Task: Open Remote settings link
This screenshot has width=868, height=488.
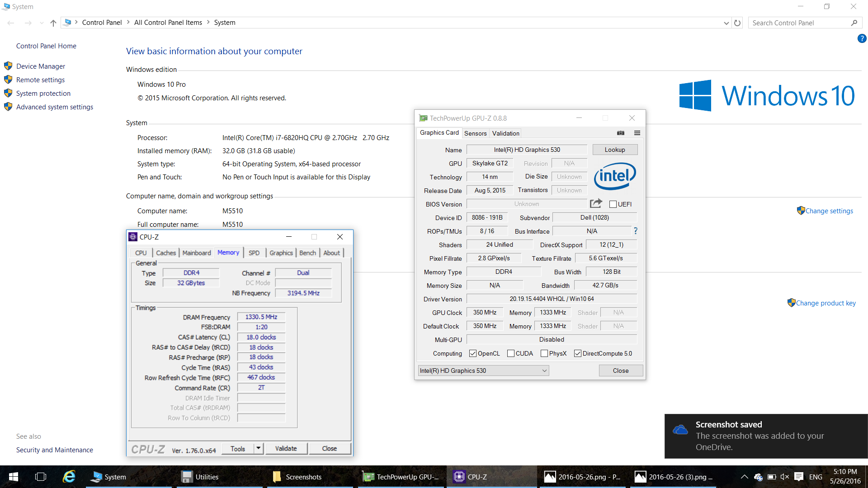Action: pos(41,80)
